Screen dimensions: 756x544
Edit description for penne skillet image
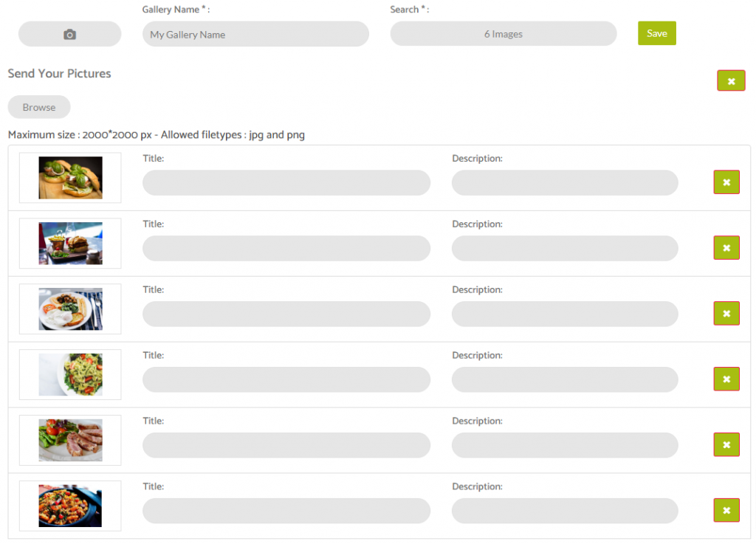(565, 511)
